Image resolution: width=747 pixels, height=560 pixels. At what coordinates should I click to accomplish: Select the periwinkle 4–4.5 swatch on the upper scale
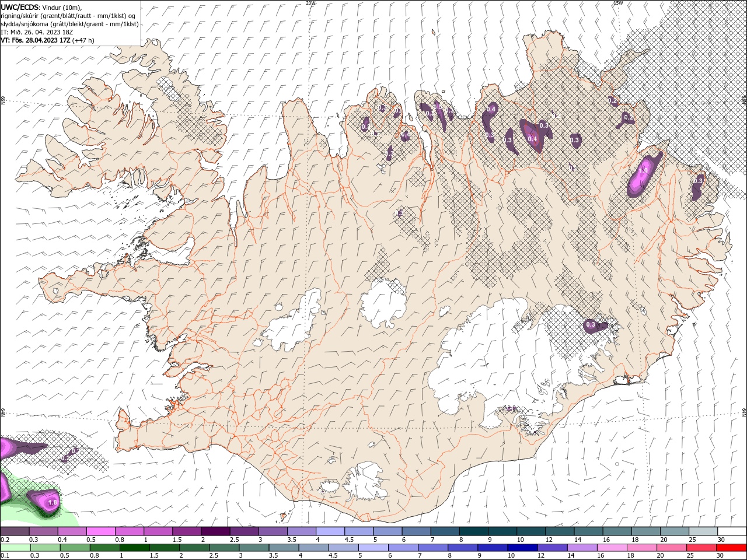point(330,531)
